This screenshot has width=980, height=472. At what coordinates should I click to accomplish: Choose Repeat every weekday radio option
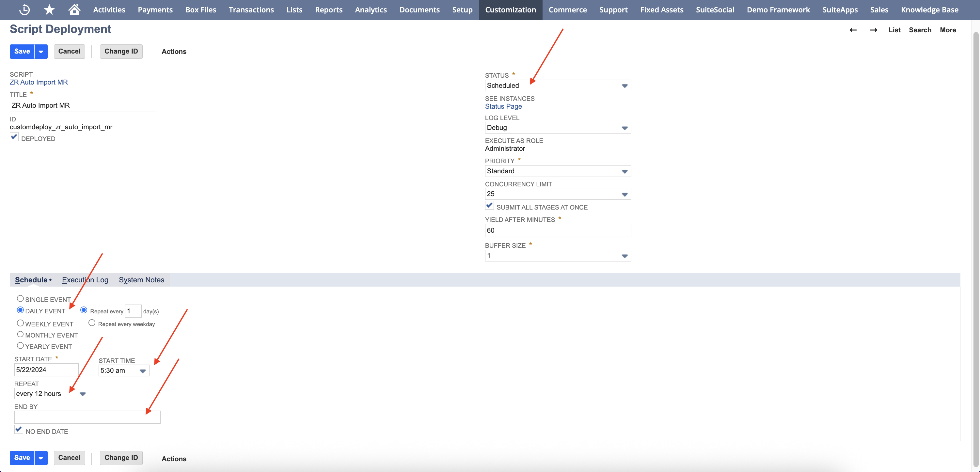click(x=92, y=323)
